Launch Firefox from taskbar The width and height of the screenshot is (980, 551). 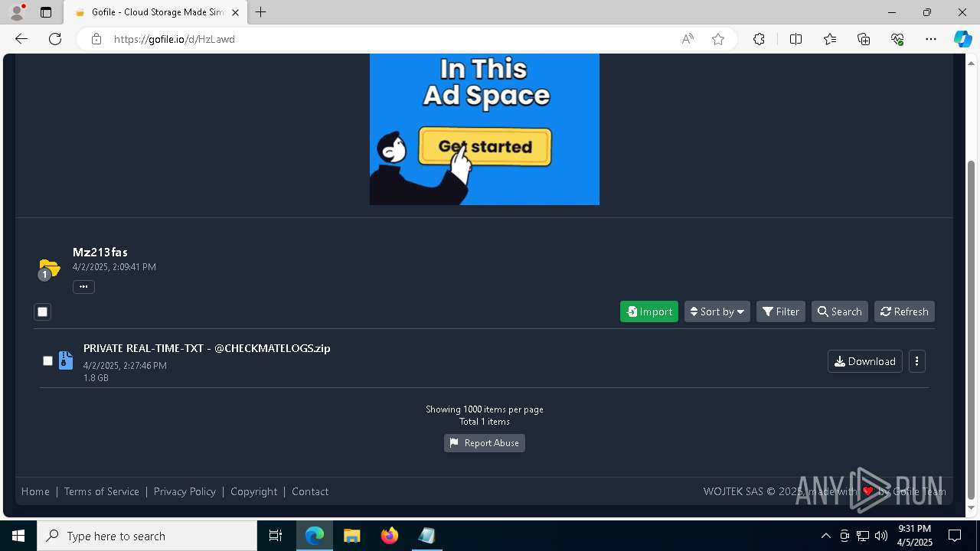click(x=390, y=536)
